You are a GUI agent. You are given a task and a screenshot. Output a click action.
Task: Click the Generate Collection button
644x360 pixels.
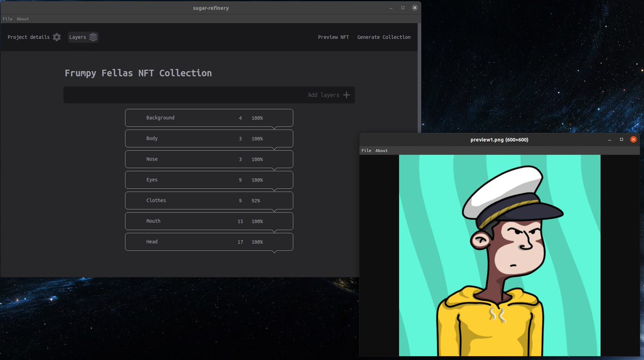[x=384, y=37]
